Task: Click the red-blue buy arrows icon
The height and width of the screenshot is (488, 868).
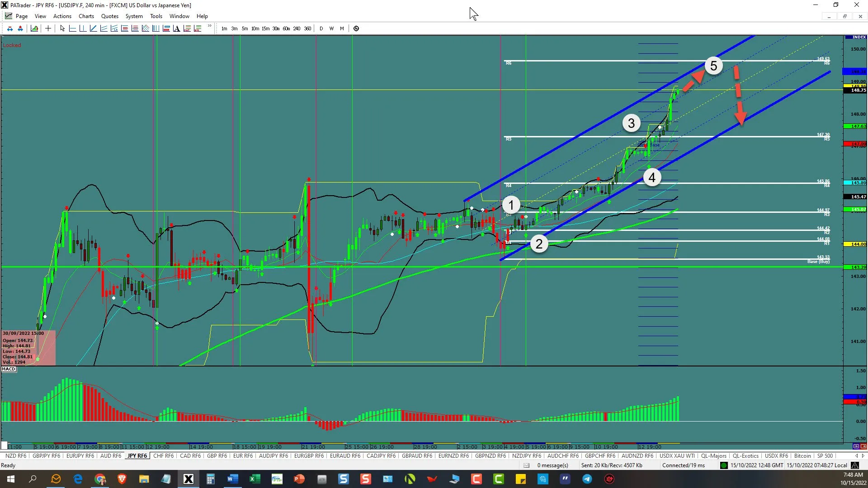Action: pyautogui.click(x=20, y=28)
